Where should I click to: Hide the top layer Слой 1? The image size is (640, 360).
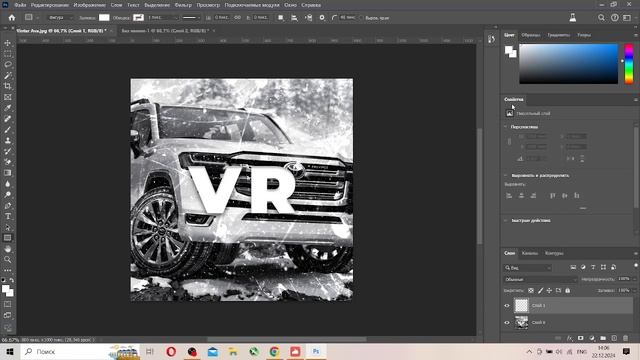[x=507, y=305]
